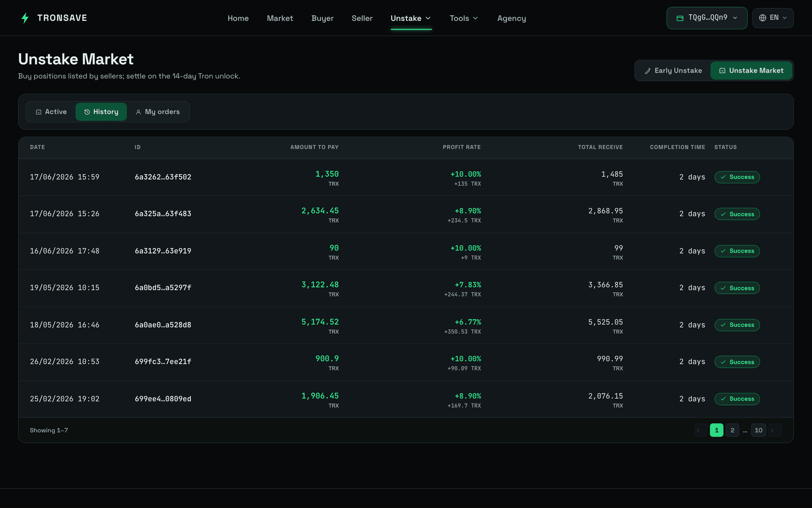Click the ID column header
812x508 pixels.
click(x=138, y=147)
